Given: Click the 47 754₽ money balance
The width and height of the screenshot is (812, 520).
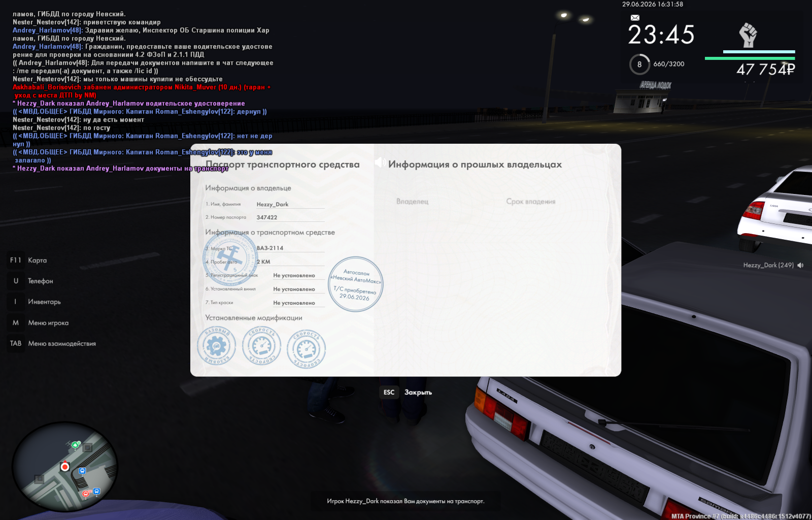Looking at the screenshot, I should click(x=765, y=70).
